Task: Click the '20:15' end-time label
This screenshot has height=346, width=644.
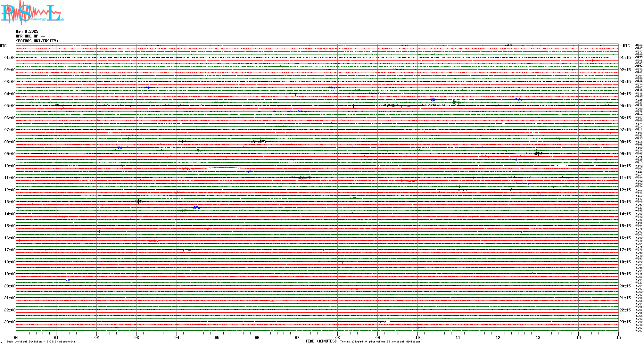Action: click(x=625, y=286)
